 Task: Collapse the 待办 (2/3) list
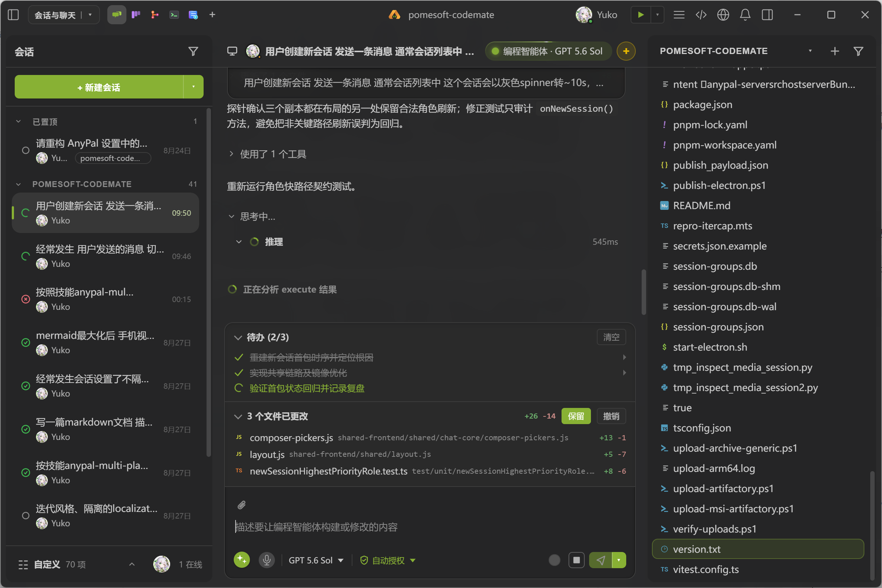pos(238,337)
